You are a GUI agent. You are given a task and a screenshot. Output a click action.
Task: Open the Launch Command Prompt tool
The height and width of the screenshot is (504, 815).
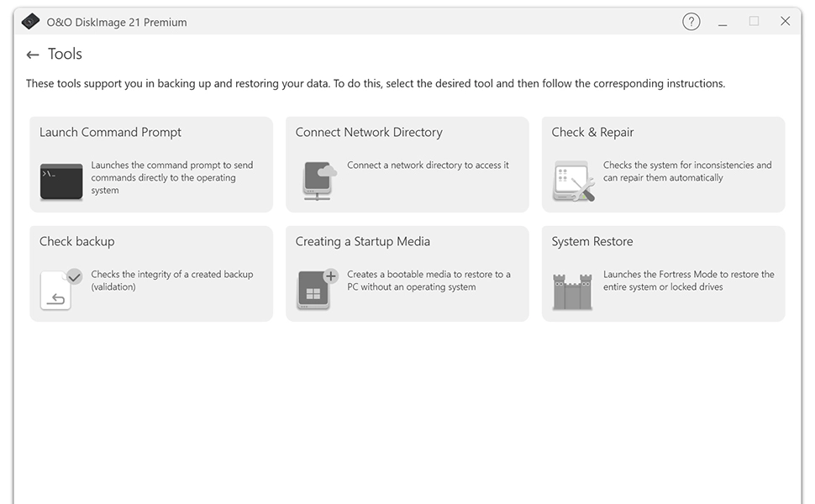(151, 164)
